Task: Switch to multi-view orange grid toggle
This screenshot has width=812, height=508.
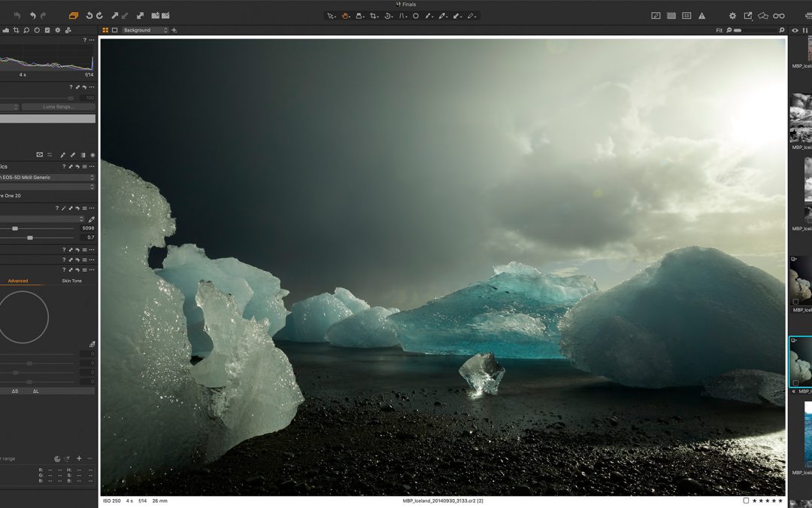Action: tap(105, 30)
